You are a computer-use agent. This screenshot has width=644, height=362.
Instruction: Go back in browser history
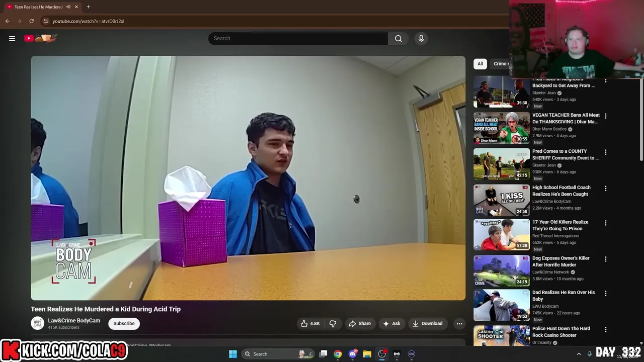tap(7, 21)
